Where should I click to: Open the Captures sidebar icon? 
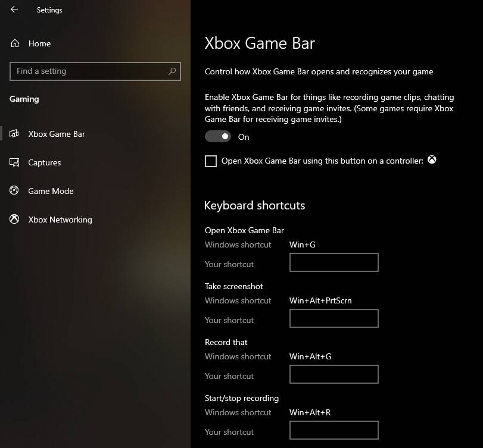pos(14,162)
